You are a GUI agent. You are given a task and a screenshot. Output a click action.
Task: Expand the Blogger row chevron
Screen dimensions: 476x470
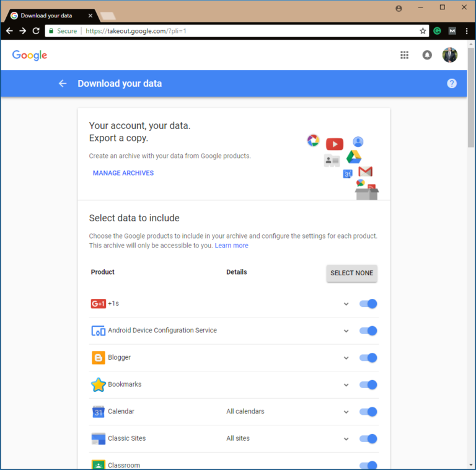346,358
